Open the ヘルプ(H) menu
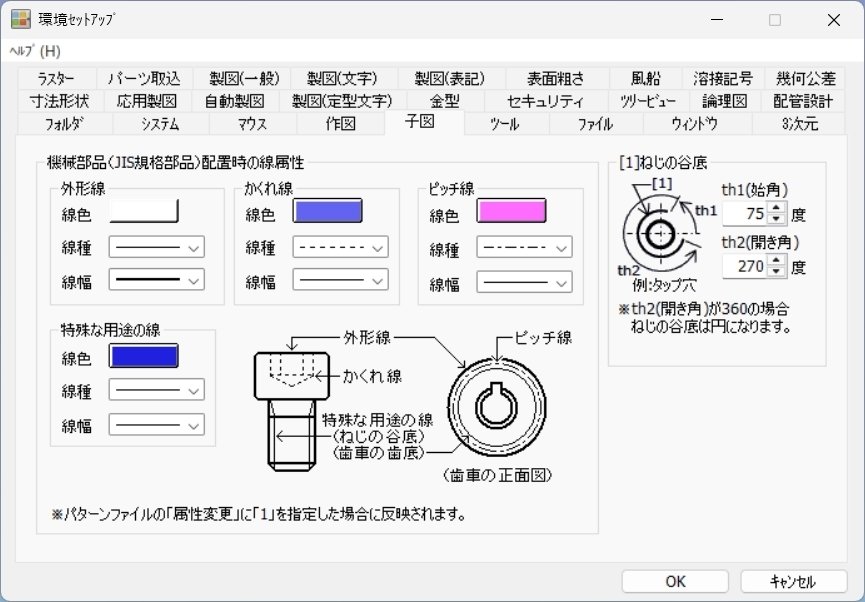 click(x=35, y=51)
